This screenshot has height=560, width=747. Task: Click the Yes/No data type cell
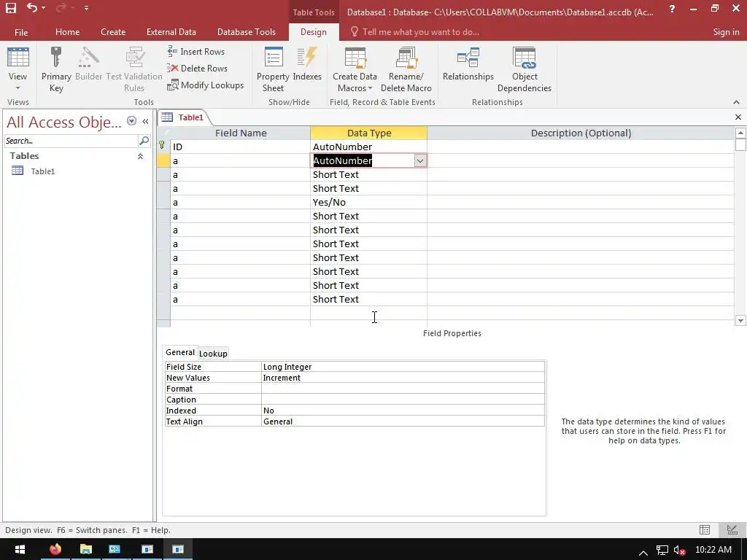(x=368, y=203)
